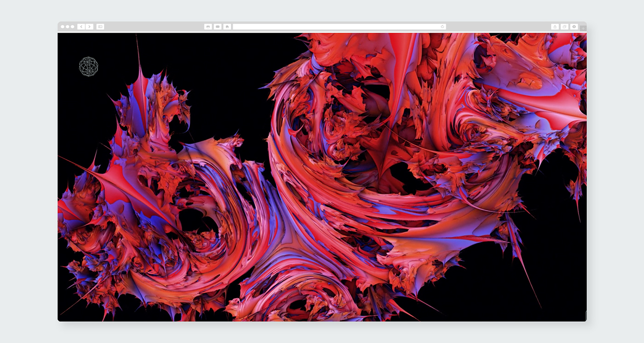Toggle the browser sidebar panel

pos(100,27)
